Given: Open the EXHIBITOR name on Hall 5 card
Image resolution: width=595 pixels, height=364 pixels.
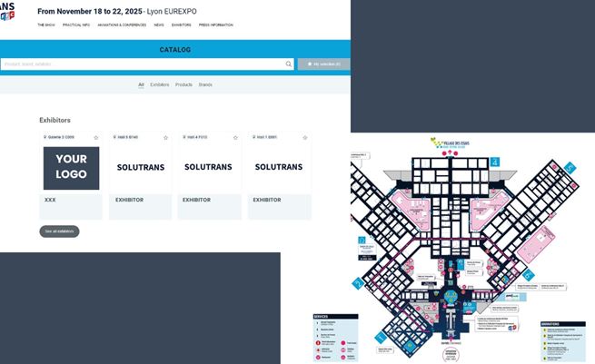Looking at the screenshot, I should coord(129,200).
